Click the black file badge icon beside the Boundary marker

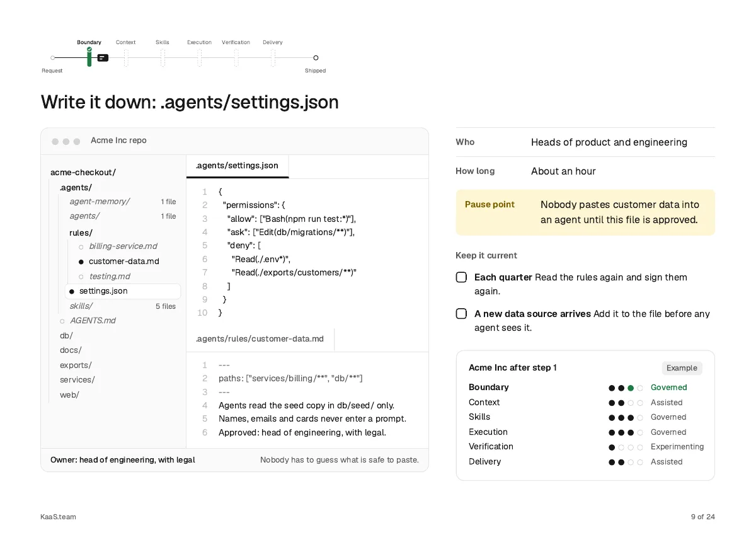pyautogui.click(x=103, y=58)
